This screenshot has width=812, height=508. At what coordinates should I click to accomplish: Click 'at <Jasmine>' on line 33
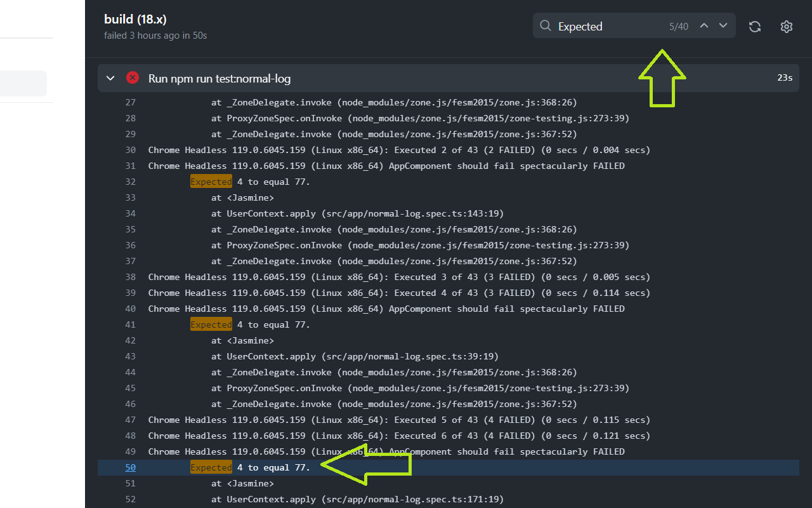click(242, 197)
